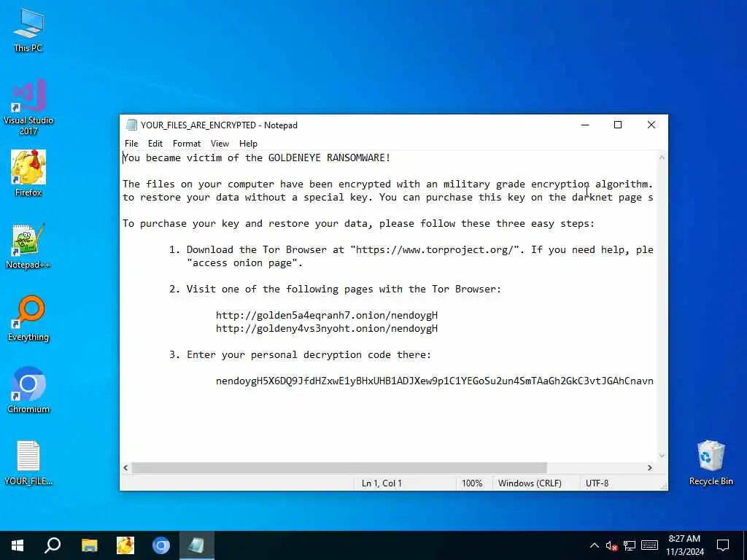The image size is (747, 560).
Task: Click the horizontal scrollbar right arrow
Action: pyautogui.click(x=650, y=467)
